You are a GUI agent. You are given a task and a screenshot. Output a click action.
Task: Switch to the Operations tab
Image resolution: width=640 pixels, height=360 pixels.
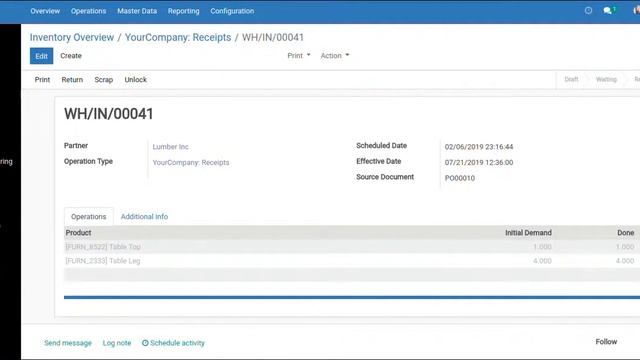(89, 217)
